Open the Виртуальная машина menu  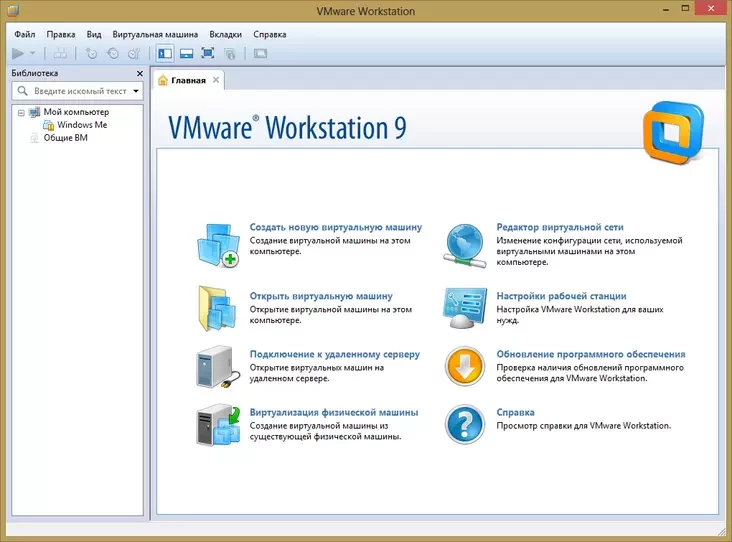[x=155, y=34]
